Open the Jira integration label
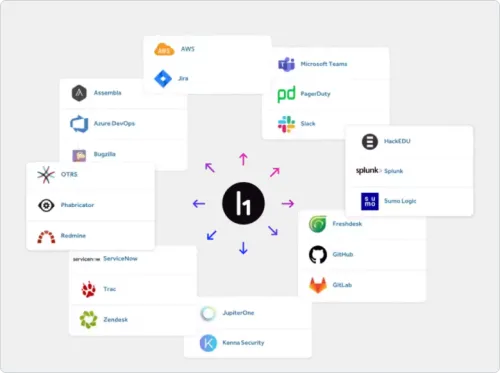The height and width of the screenshot is (373, 500). (183, 78)
